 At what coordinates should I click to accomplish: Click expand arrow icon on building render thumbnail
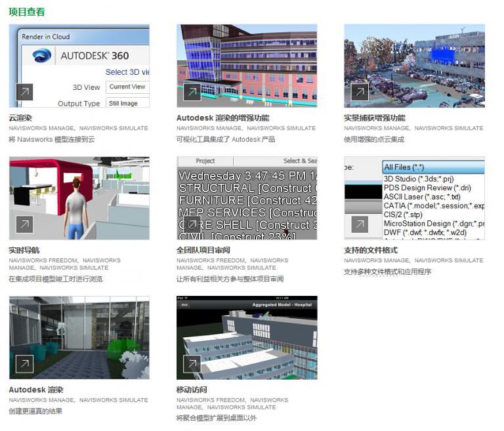click(x=192, y=92)
